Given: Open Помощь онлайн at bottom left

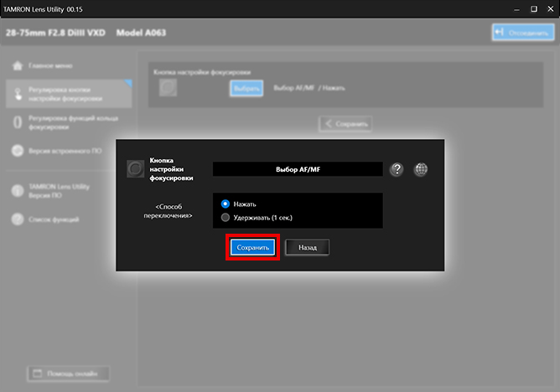Looking at the screenshot, I should pyautogui.click(x=68, y=373).
